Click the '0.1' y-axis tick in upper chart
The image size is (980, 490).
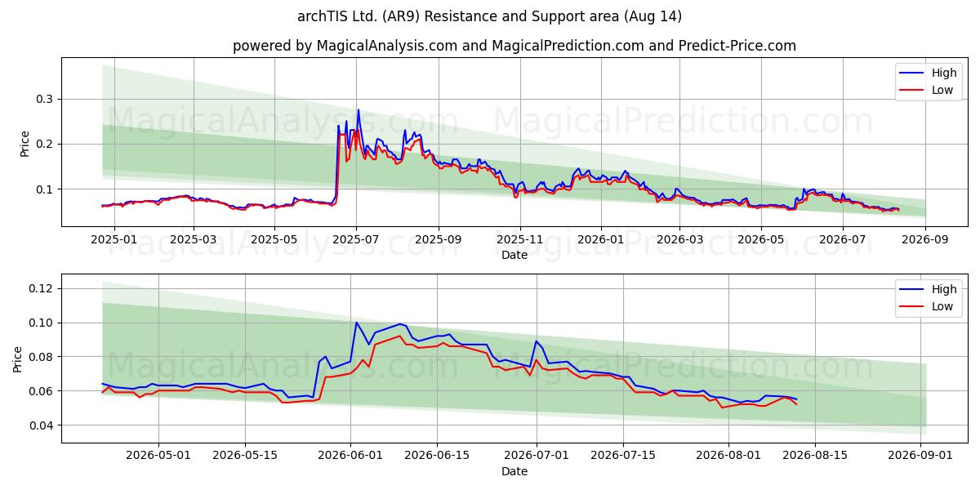click(47, 189)
